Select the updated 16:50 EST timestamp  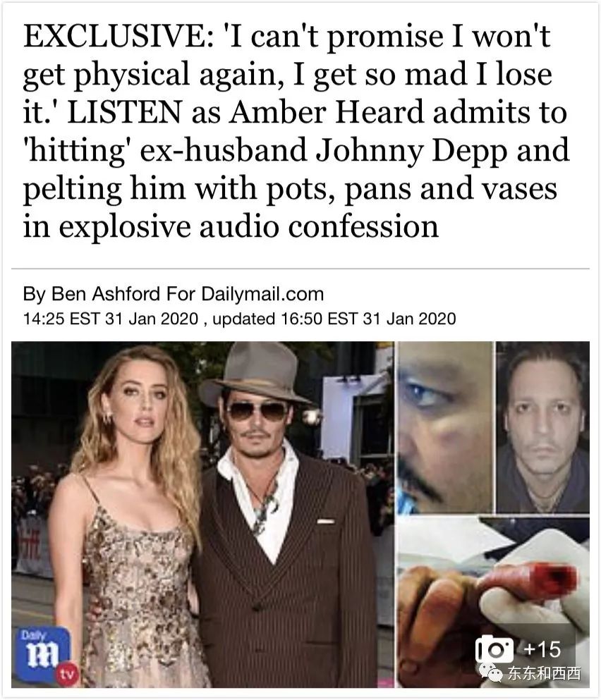pyautogui.click(x=334, y=319)
